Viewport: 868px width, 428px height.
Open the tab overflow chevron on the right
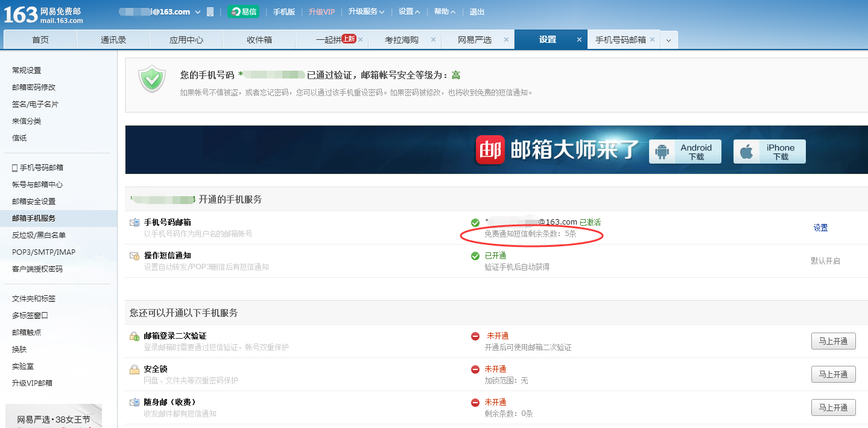tap(669, 39)
